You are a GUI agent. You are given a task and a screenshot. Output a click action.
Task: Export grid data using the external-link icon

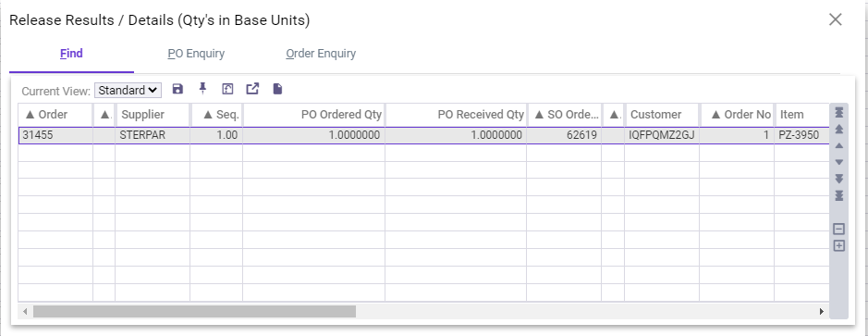point(252,89)
